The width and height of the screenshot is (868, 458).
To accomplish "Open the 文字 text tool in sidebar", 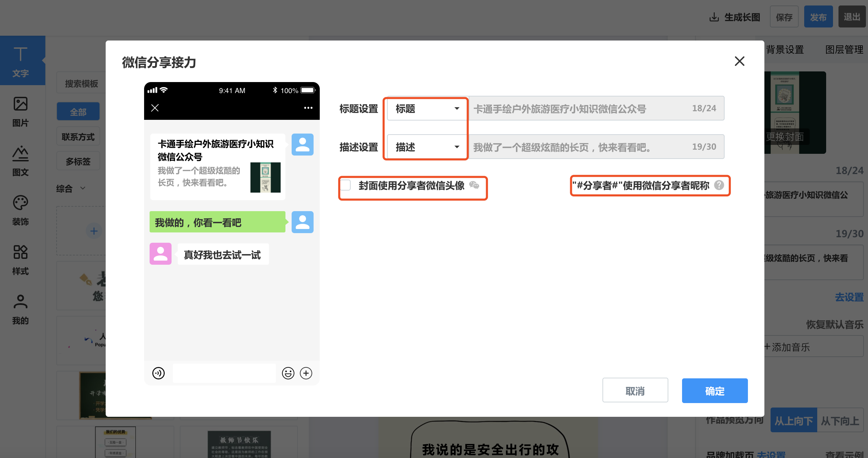I will [x=21, y=61].
